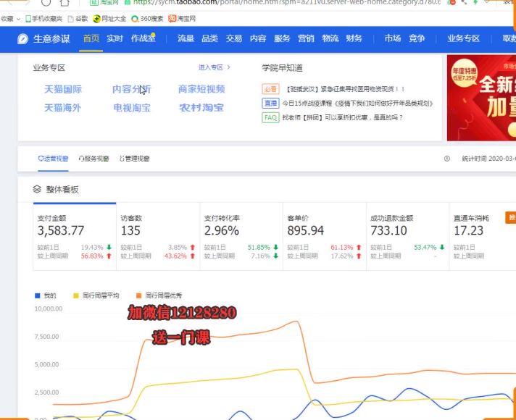
Task: Select the 支付转化率 metric card
Action: [x=241, y=237]
